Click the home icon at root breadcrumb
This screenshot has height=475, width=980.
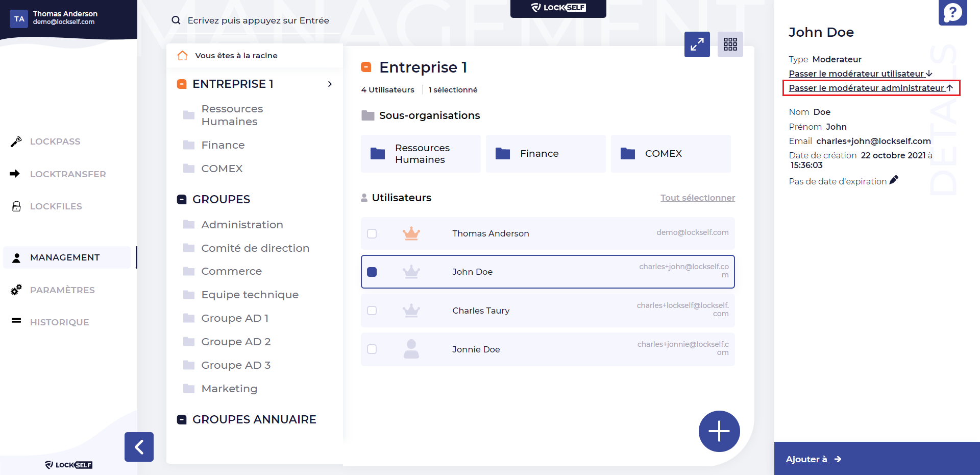coord(182,56)
